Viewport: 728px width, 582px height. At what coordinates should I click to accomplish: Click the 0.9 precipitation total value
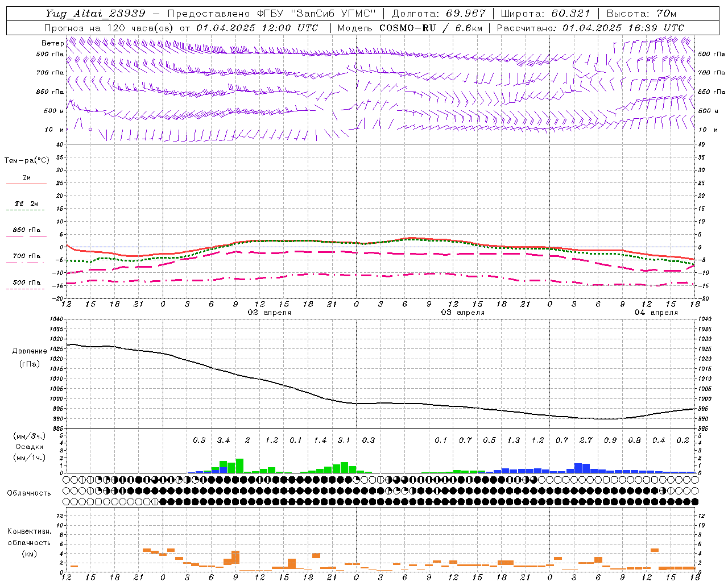pyautogui.click(x=610, y=440)
